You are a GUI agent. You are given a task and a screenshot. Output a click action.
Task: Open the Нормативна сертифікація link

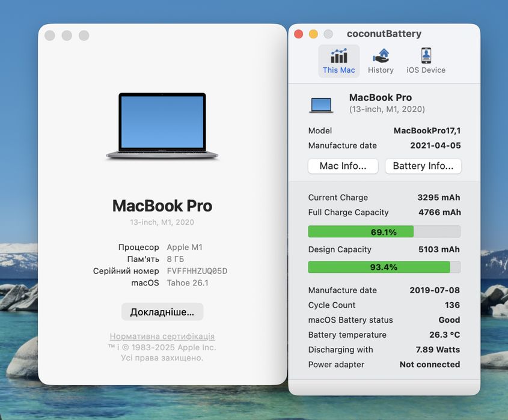click(162, 336)
